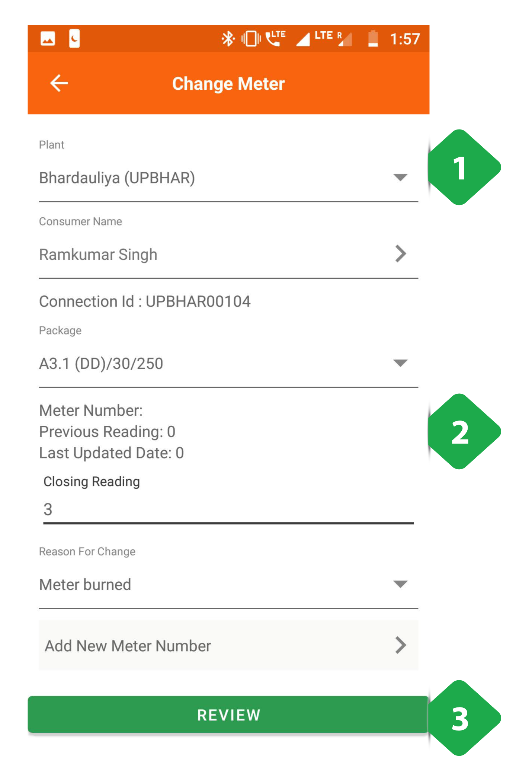Open the Reason For Change dropdown
Screen dimensions: 532x764
pos(228,585)
